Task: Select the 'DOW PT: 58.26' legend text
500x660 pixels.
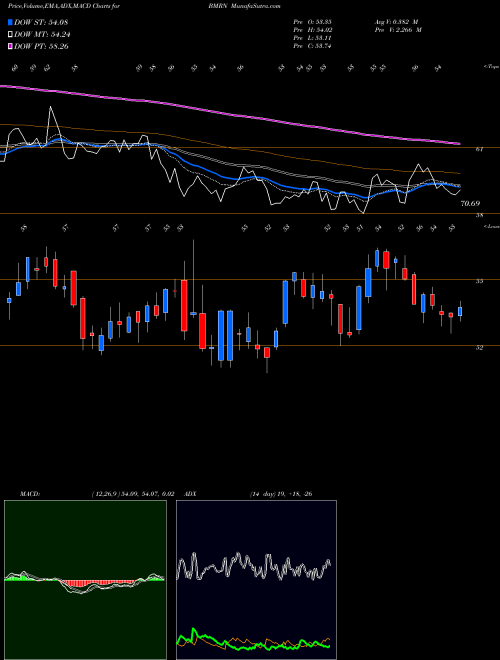Action: pyautogui.click(x=41, y=46)
